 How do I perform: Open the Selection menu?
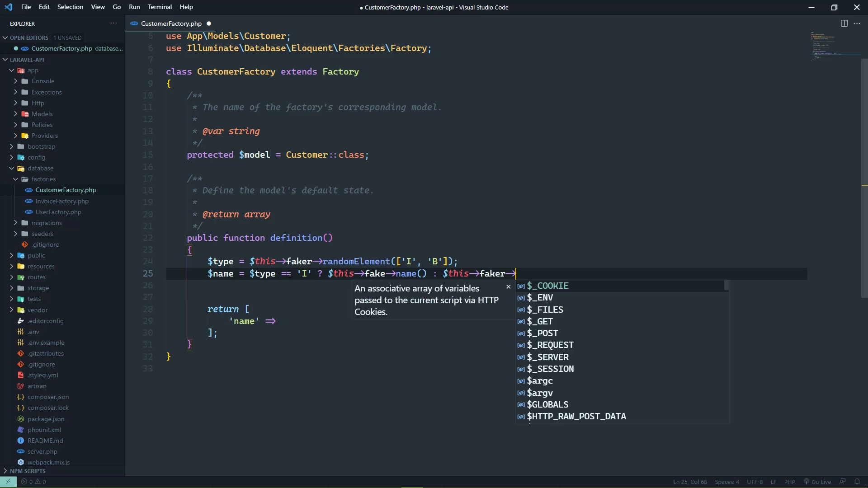(70, 7)
